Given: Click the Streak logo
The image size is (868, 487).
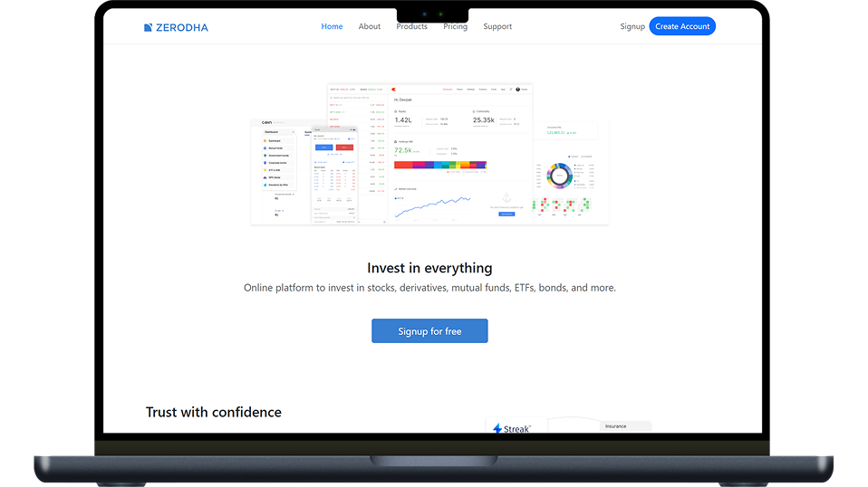Looking at the screenshot, I should point(512,428).
